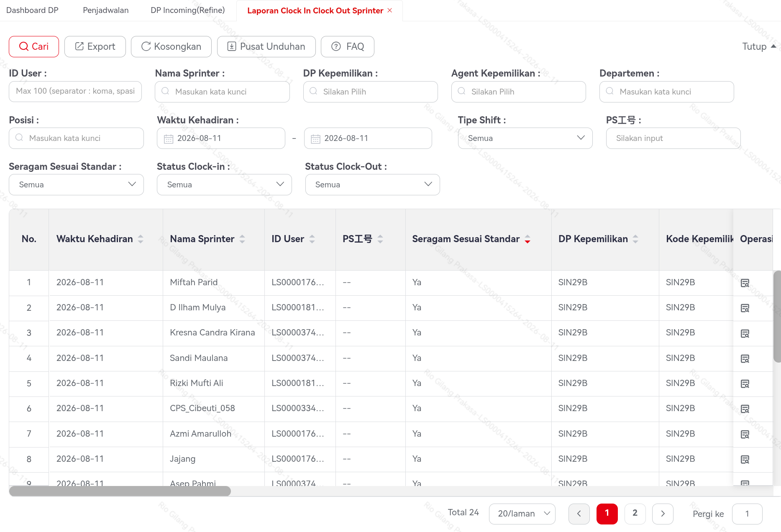Click the table horizontal scrollbar
This screenshot has width=781, height=532.
point(120,491)
